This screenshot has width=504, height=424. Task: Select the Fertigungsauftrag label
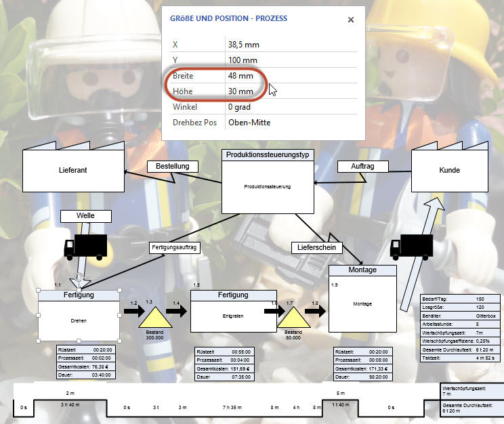pyautogui.click(x=174, y=247)
